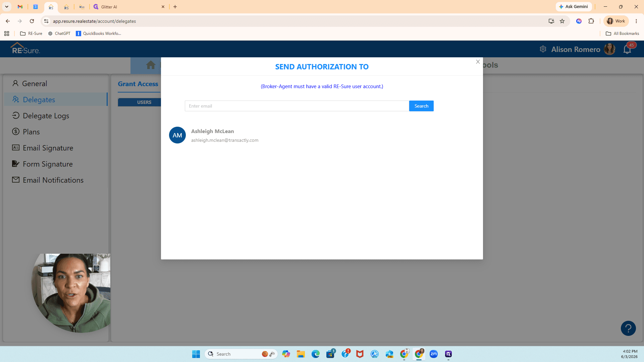Viewport: 644px width, 362px height.
Task: Click the Enter email input field
Action: tap(297, 106)
